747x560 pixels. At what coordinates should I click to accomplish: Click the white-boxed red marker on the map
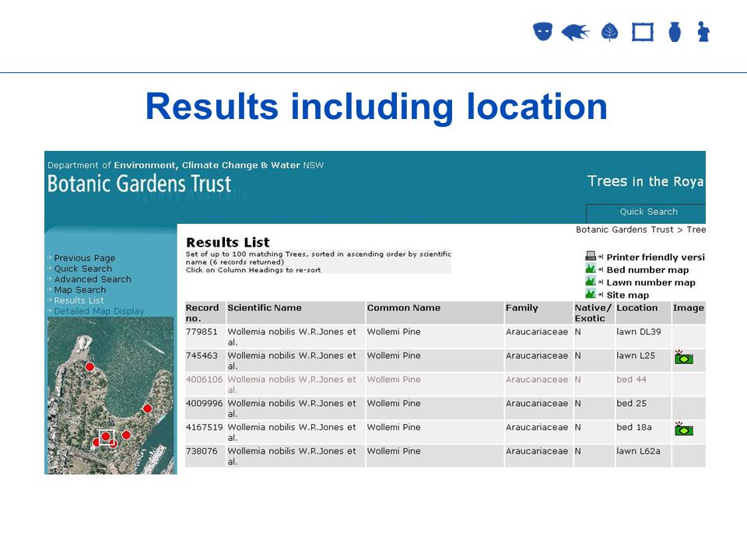[107, 436]
